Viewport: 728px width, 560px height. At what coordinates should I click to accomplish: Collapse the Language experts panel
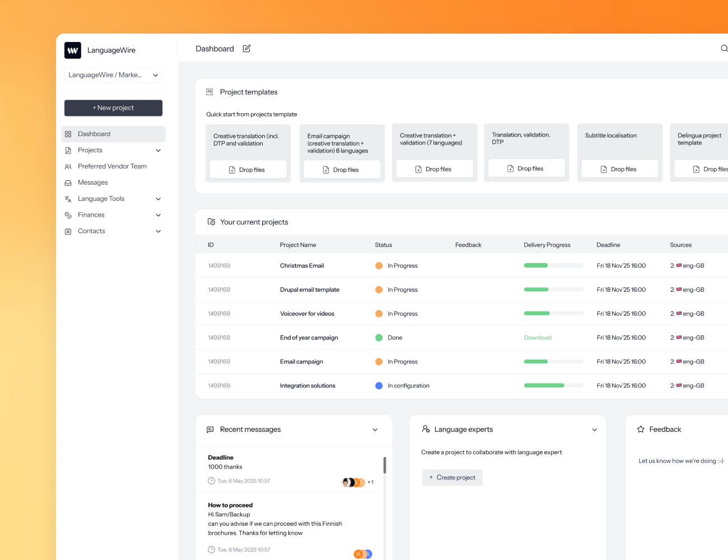coord(594,430)
